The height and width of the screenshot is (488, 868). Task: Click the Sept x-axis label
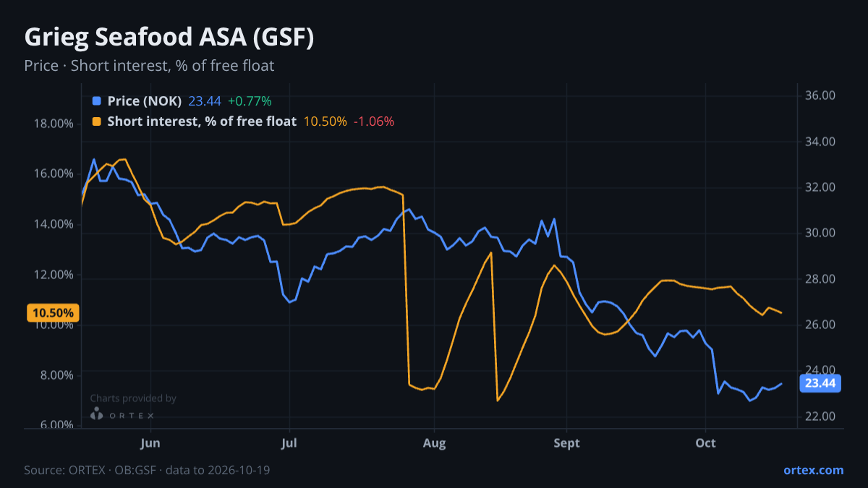pyautogui.click(x=566, y=442)
